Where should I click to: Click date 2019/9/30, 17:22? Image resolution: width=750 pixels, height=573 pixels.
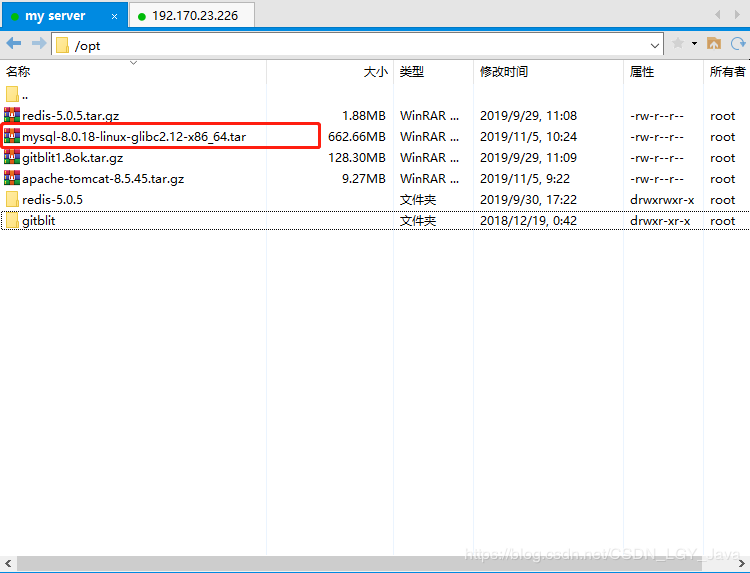(x=528, y=199)
